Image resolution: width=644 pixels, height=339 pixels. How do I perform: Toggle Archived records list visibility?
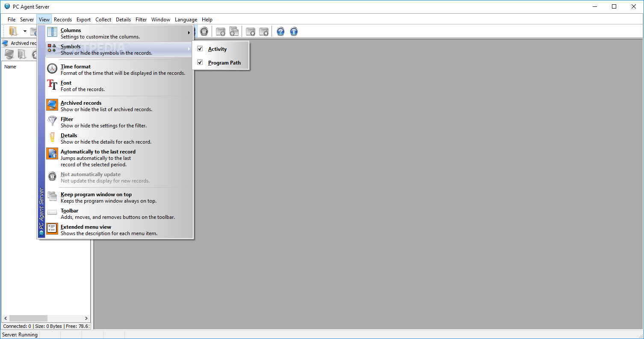[x=119, y=106]
